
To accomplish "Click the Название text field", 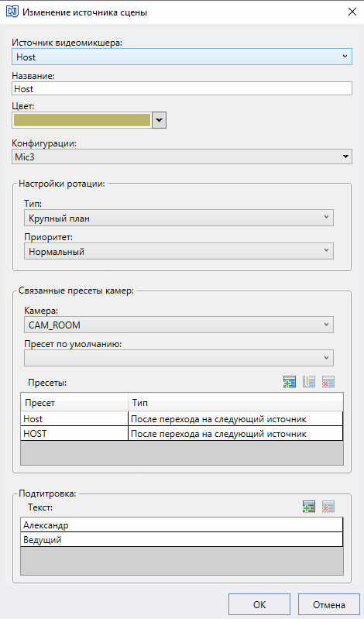I will click(182, 89).
